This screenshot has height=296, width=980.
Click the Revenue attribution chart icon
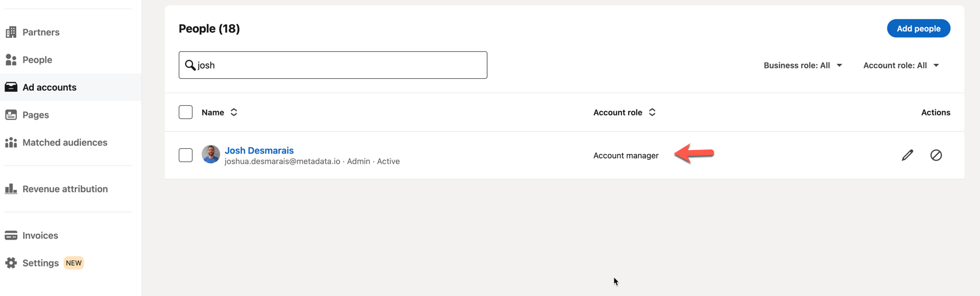pos(11,189)
